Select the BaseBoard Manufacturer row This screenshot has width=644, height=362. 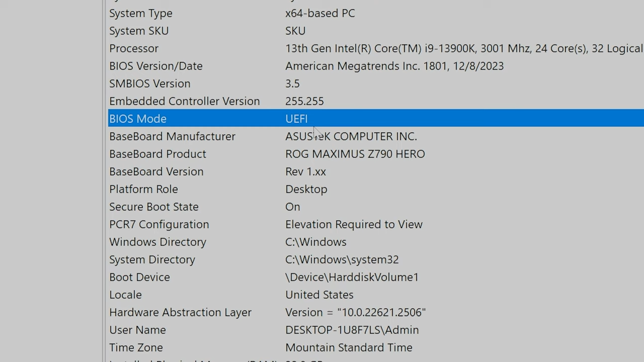(201, 136)
